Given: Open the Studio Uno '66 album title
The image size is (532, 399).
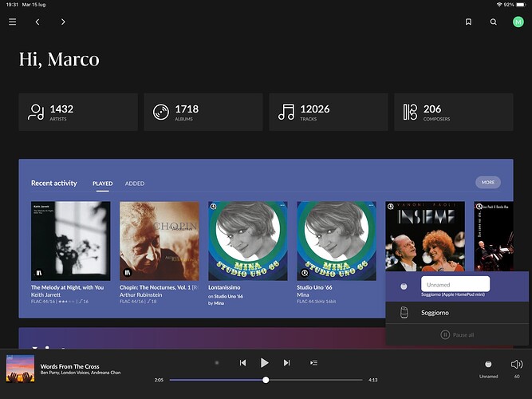Looking at the screenshot, I should coord(314,287).
